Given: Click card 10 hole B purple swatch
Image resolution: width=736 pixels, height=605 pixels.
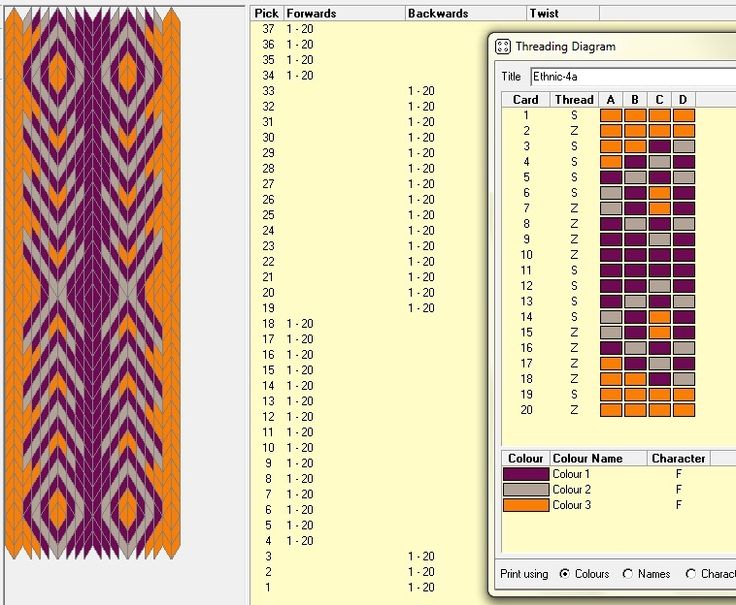Looking at the screenshot, I should (x=635, y=255).
